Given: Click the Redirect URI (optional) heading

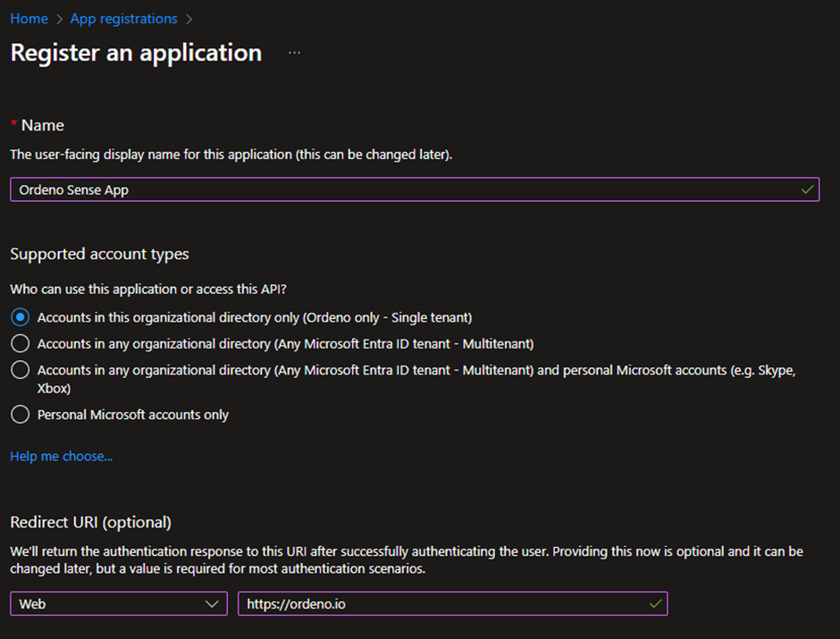Looking at the screenshot, I should point(91,522).
